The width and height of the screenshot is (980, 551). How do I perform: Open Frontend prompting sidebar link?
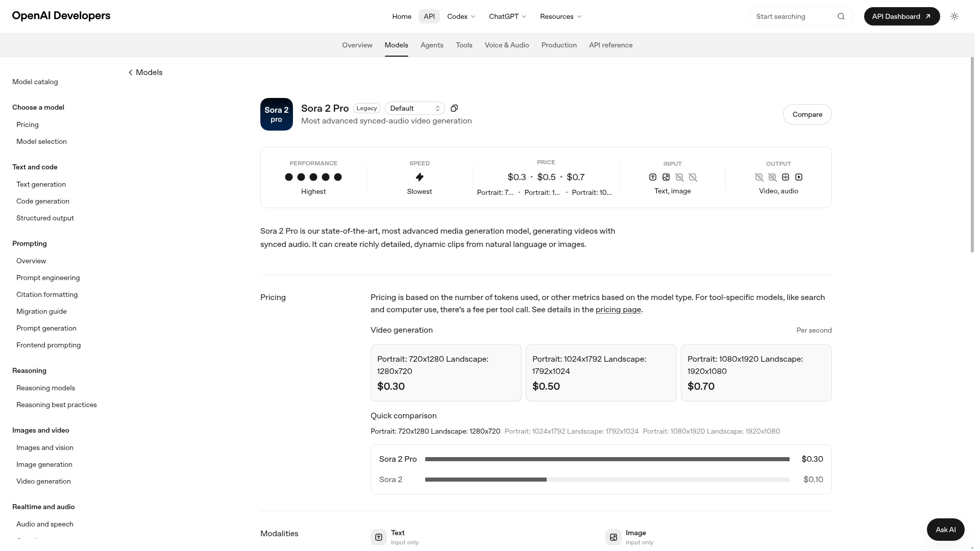(48, 345)
